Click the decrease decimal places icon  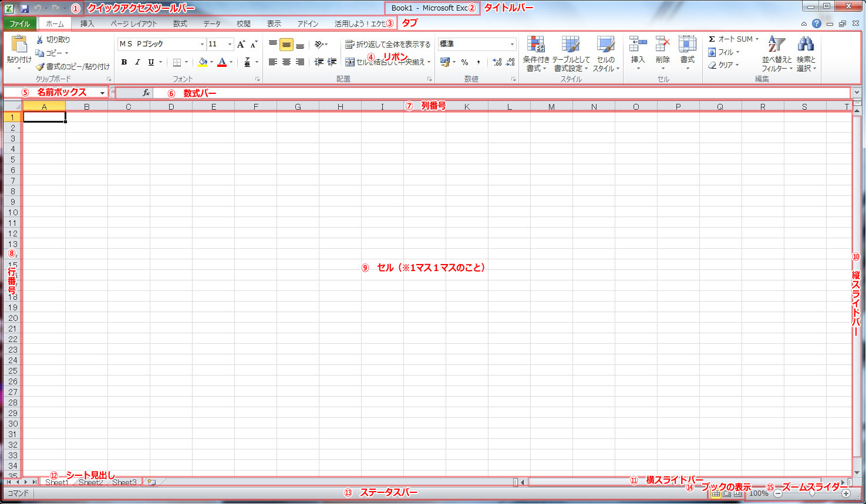pos(510,62)
